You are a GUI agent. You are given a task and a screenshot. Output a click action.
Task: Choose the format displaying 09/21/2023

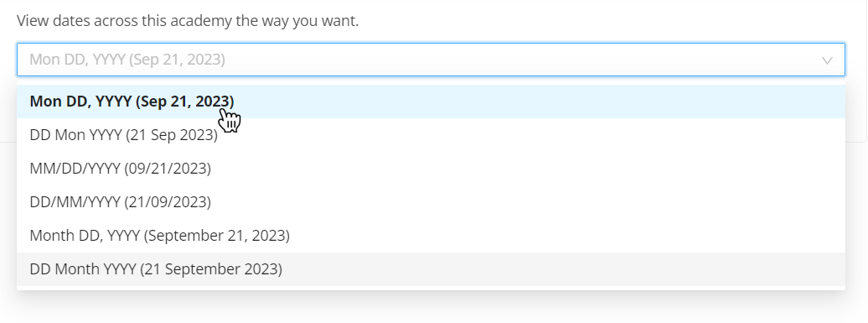tap(431, 169)
